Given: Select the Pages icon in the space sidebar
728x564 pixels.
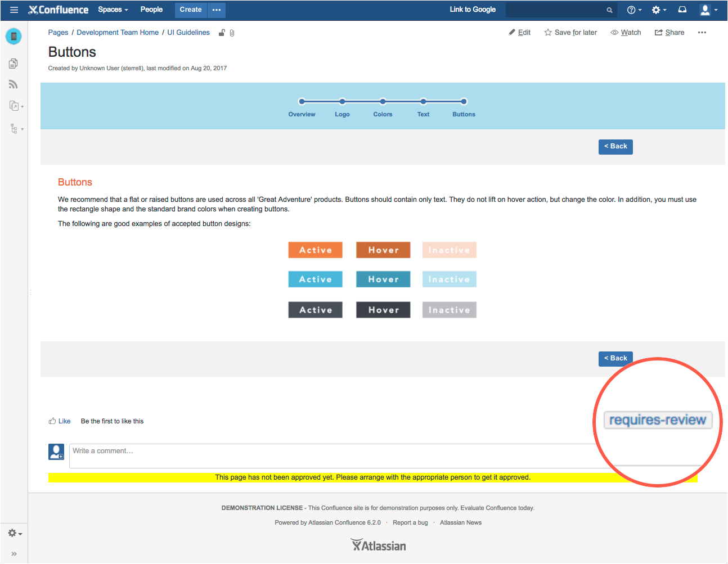Looking at the screenshot, I should pyautogui.click(x=13, y=63).
